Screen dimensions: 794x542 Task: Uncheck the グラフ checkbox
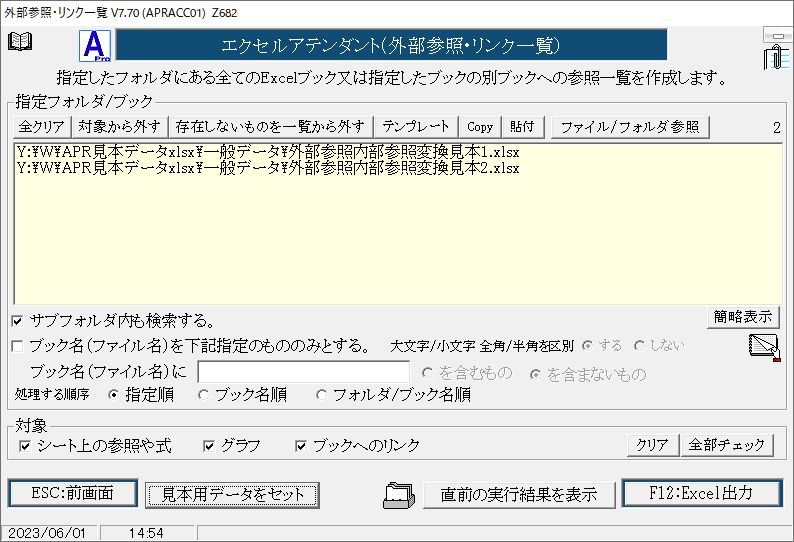coord(208,446)
